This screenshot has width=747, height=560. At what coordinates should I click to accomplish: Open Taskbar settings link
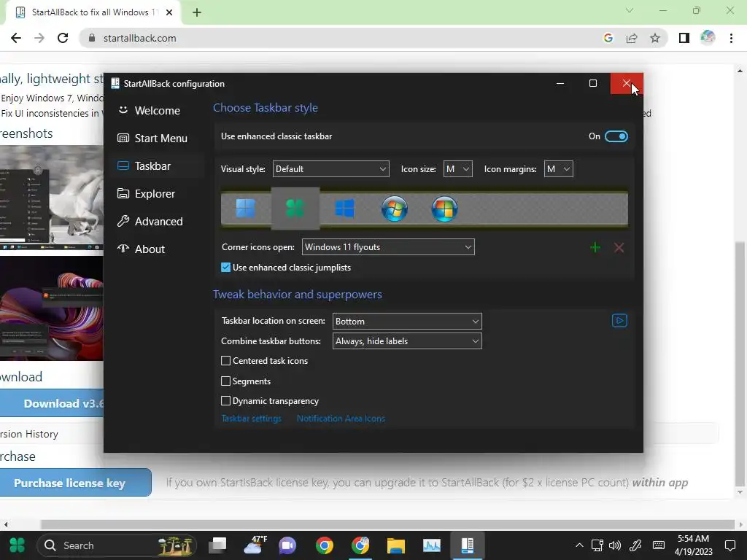tap(251, 419)
